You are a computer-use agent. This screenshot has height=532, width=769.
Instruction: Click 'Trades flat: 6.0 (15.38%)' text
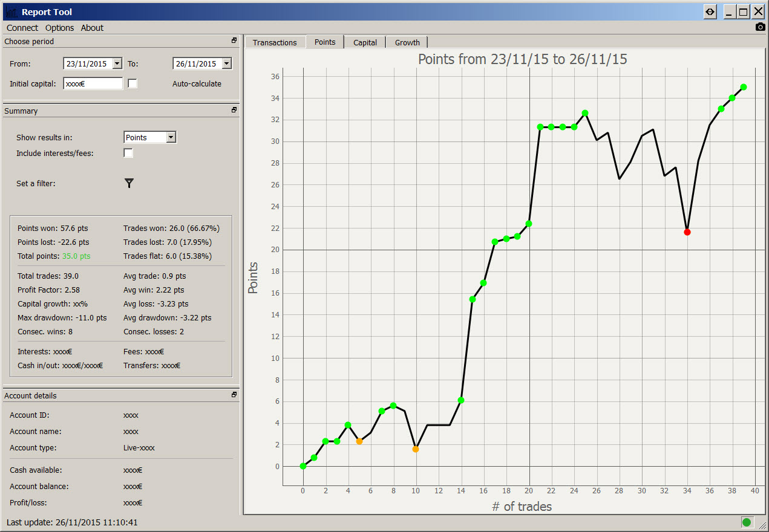[168, 256]
